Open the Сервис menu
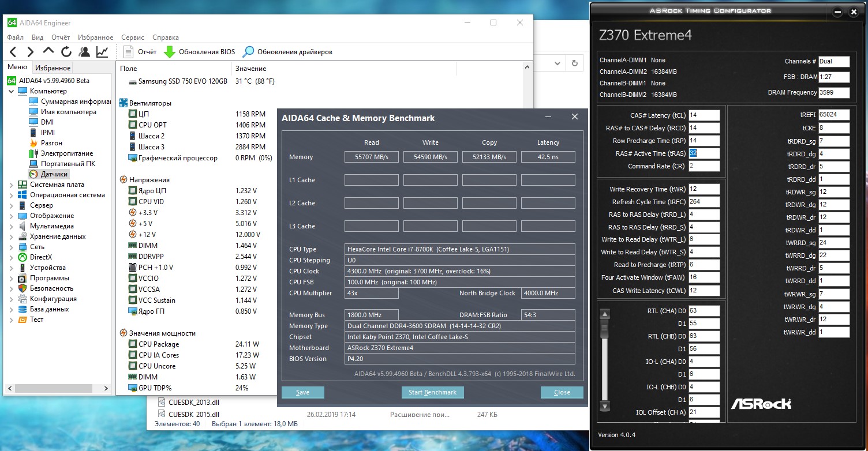 pos(133,37)
